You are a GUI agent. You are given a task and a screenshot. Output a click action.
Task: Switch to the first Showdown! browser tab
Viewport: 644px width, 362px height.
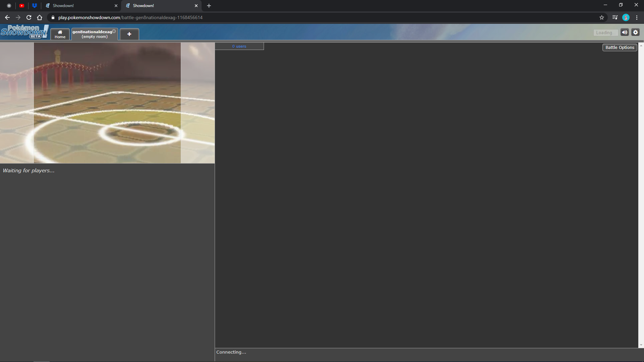click(80, 6)
